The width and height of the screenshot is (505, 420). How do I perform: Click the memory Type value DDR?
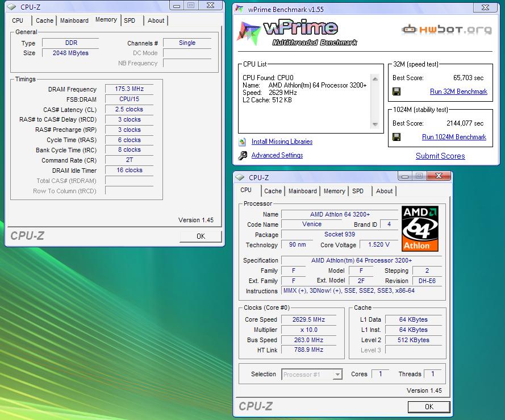(x=70, y=43)
